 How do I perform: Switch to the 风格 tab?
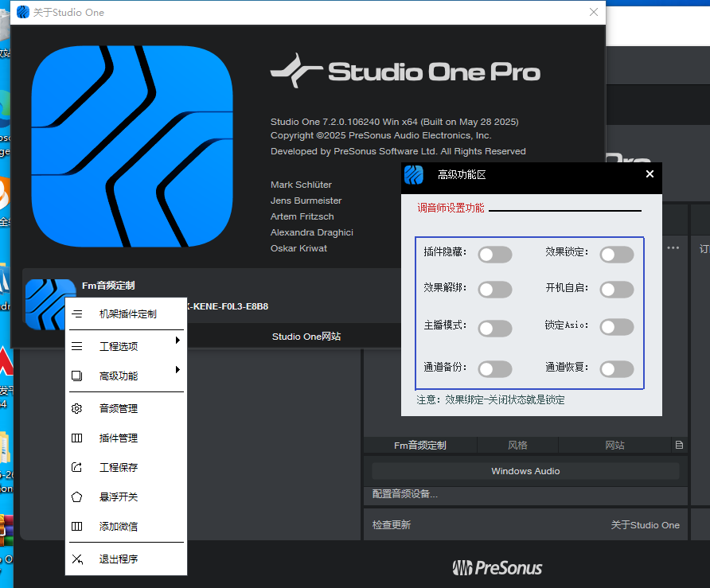coord(517,446)
